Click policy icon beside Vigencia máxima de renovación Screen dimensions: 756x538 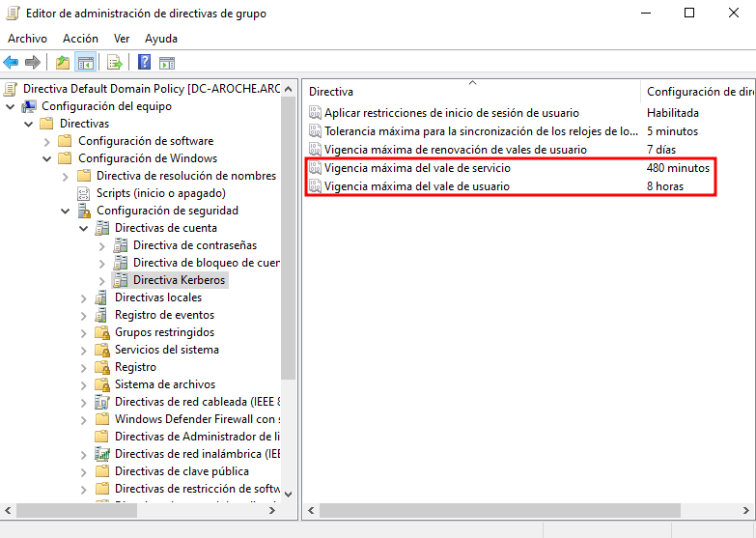click(x=315, y=150)
